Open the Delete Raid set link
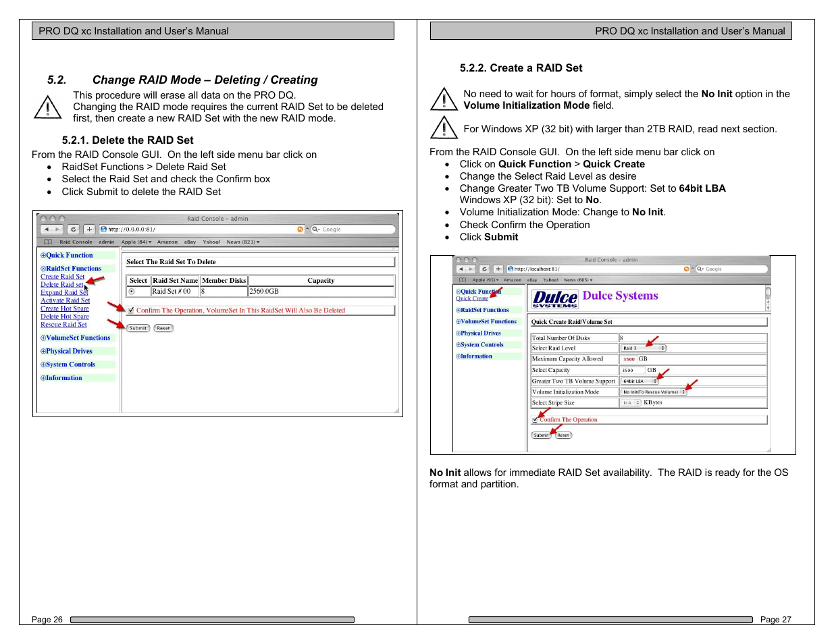Screen dimensions: 834x644 [x=62, y=285]
